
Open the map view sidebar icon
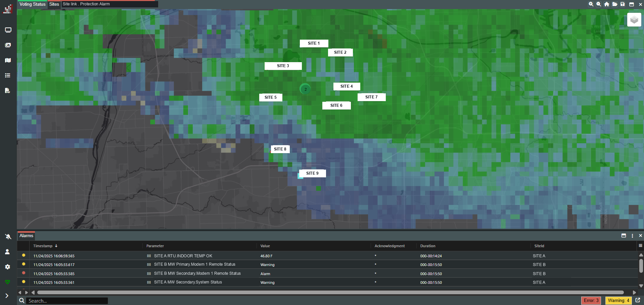click(x=8, y=60)
